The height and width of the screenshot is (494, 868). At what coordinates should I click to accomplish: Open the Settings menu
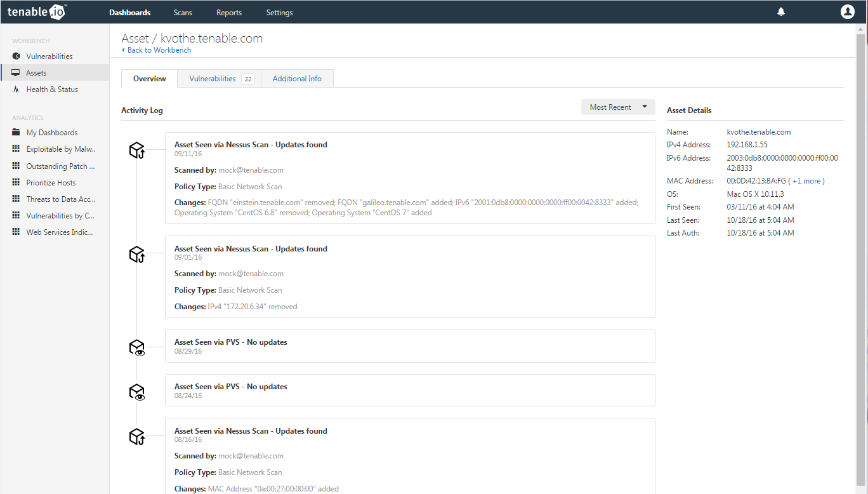[279, 13]
